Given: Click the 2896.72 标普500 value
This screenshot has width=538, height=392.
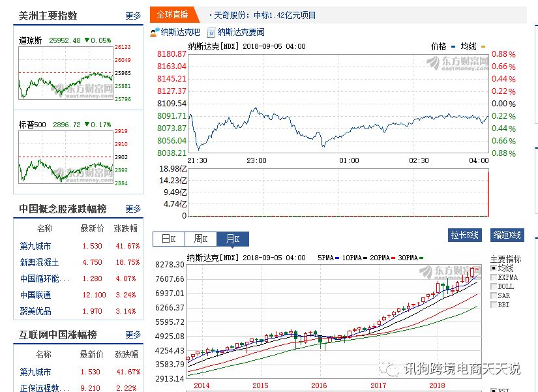Looking at the screenshot, I should [67, 125].
